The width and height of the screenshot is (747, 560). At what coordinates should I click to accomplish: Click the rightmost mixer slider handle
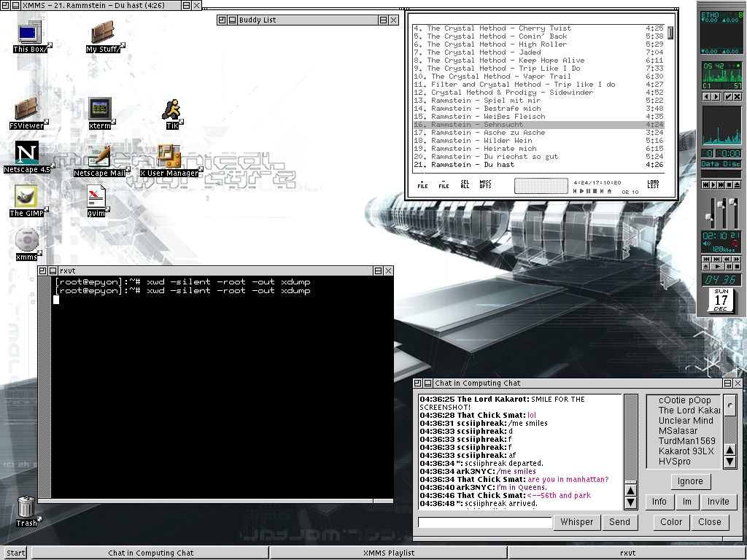coord(732,201)
